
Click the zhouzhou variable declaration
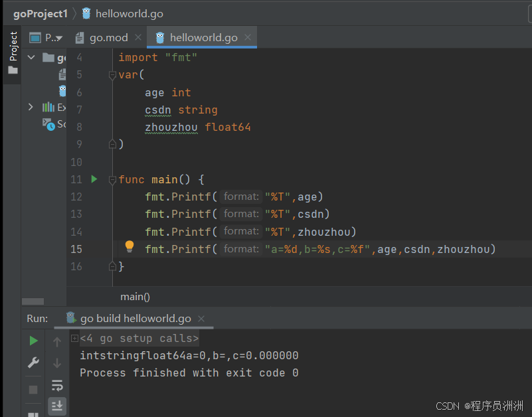[171, 127]
